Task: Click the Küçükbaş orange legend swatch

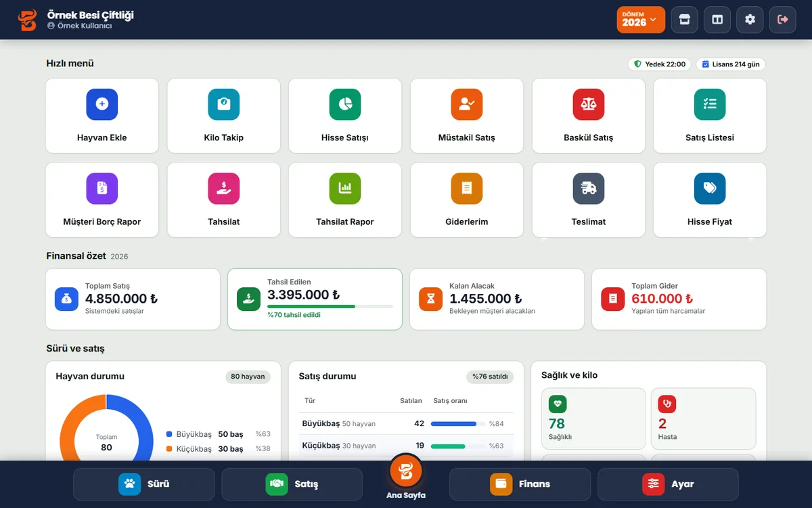Action: click(169, 449)
